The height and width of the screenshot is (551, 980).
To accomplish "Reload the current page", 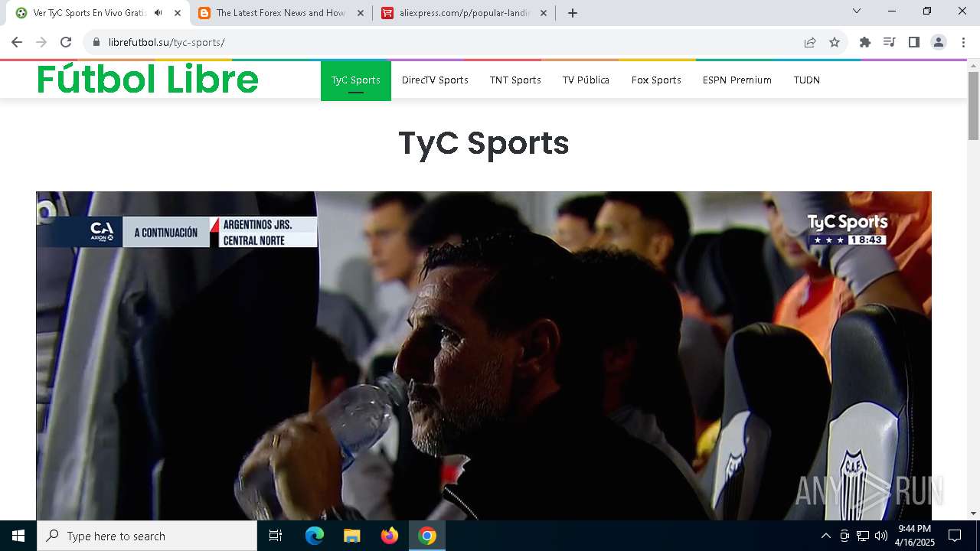I will [x=66, y=42].
